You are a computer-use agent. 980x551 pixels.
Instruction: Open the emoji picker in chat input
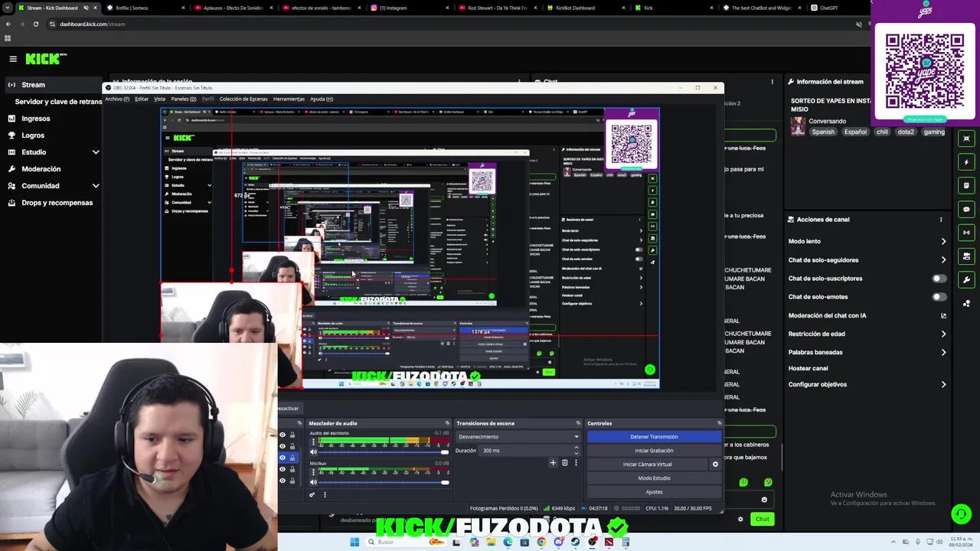764,500
